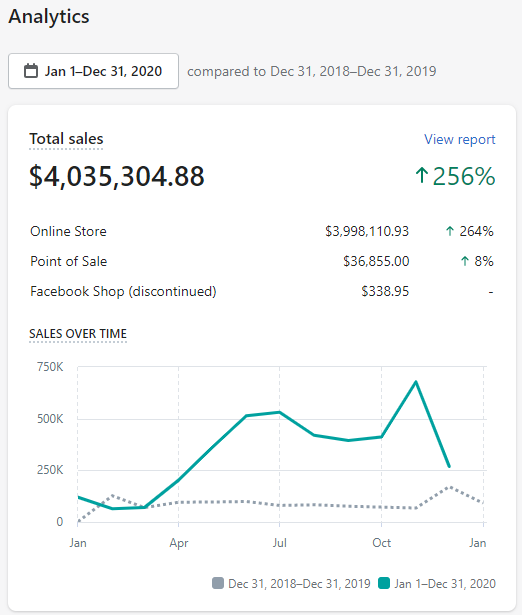The height and width of the screenshot is (615, 522).
Task: Click the Jan 1–Dec 31, 2020 legend label
Action: pos(445,584)
